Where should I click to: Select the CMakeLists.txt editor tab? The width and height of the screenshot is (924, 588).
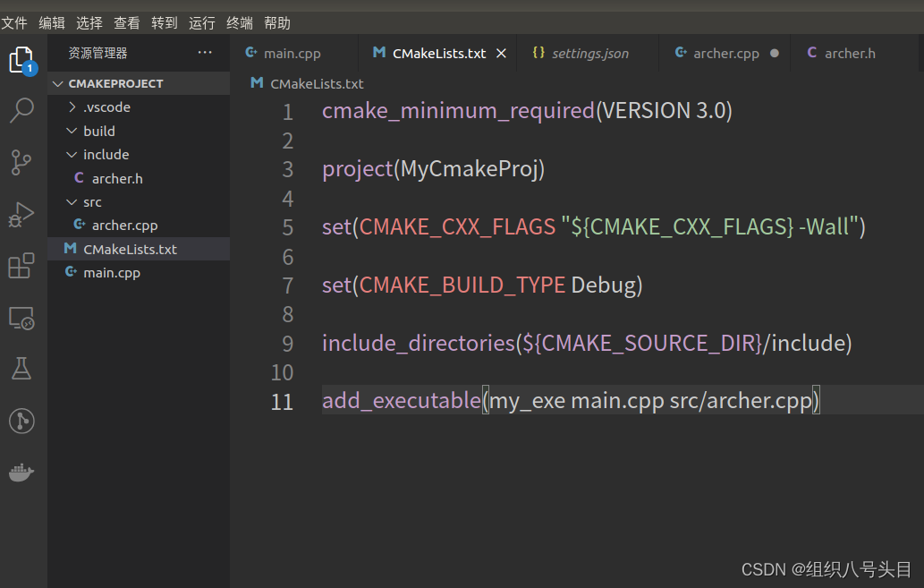[437, 53]
